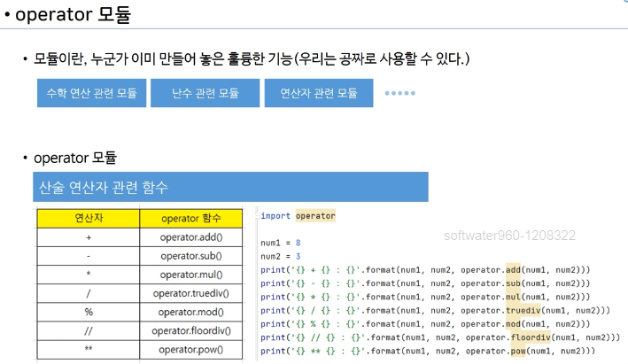Select the 'operator.pow()' table cell
The image size is (628, 364).
(191, 350)
